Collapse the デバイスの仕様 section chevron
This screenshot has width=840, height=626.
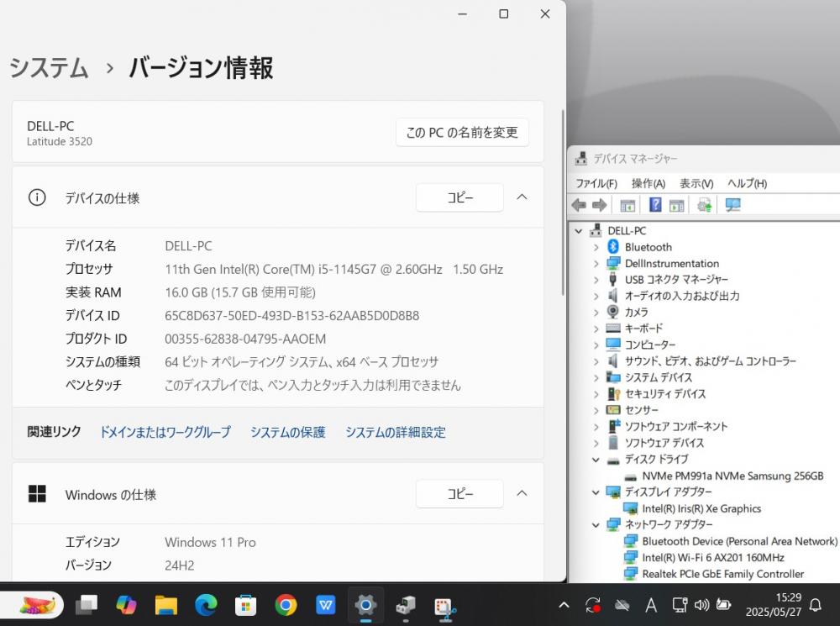tap(522, 197)
